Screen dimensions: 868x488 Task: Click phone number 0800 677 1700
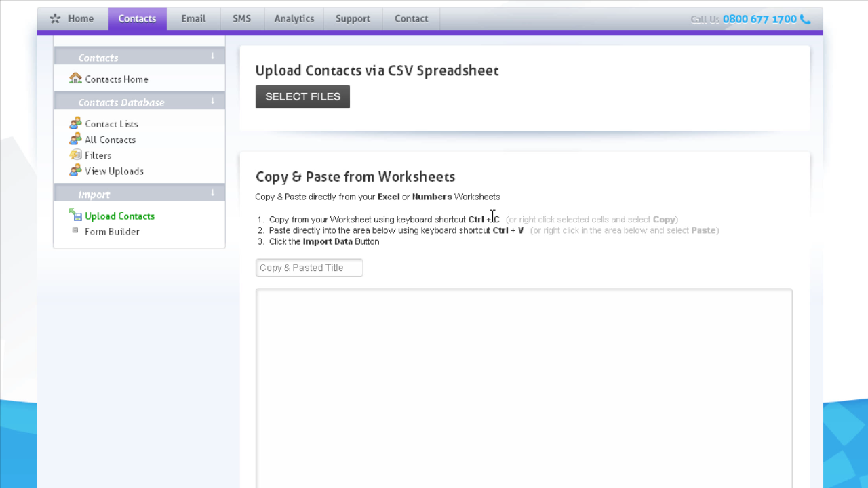click(759, 19)
